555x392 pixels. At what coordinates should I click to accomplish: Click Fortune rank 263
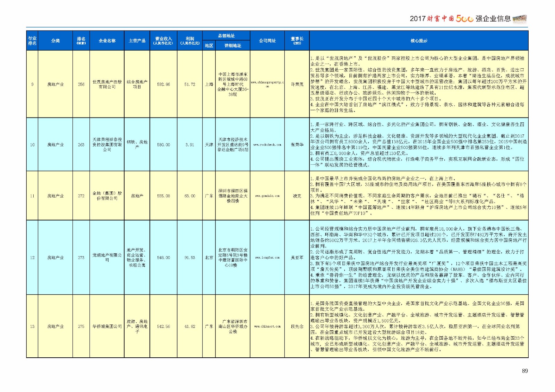point(81,145)
